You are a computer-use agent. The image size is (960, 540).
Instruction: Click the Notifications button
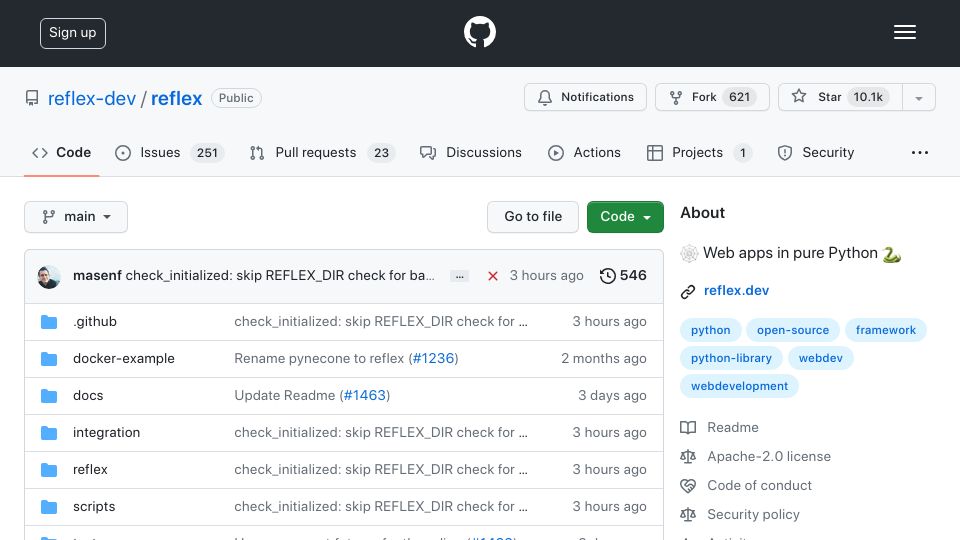click(x=585, y=97)
